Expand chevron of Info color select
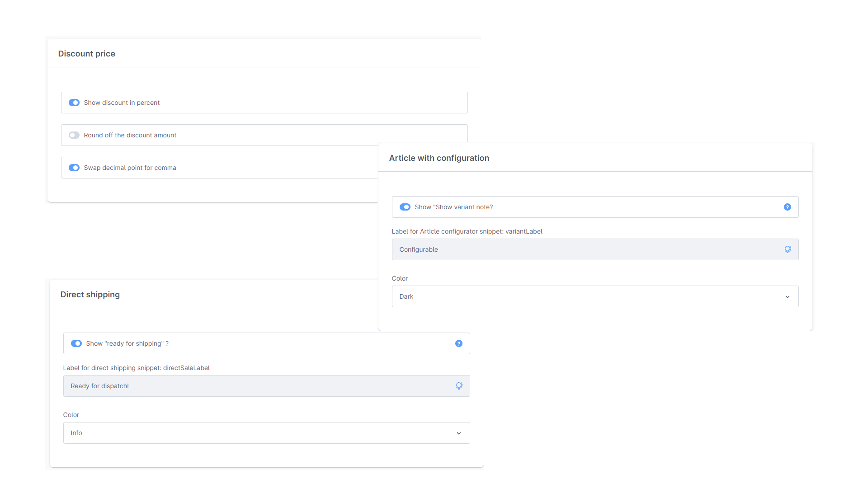This screenshot has height=488, width=868. pos(458,433)
